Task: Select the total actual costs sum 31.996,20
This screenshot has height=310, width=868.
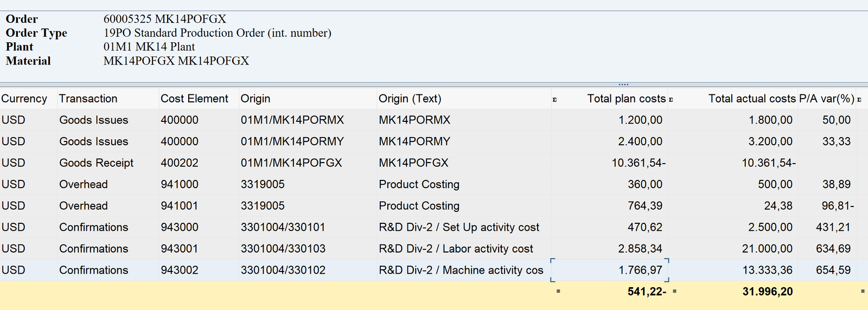Action: click(x=767, y=292)
